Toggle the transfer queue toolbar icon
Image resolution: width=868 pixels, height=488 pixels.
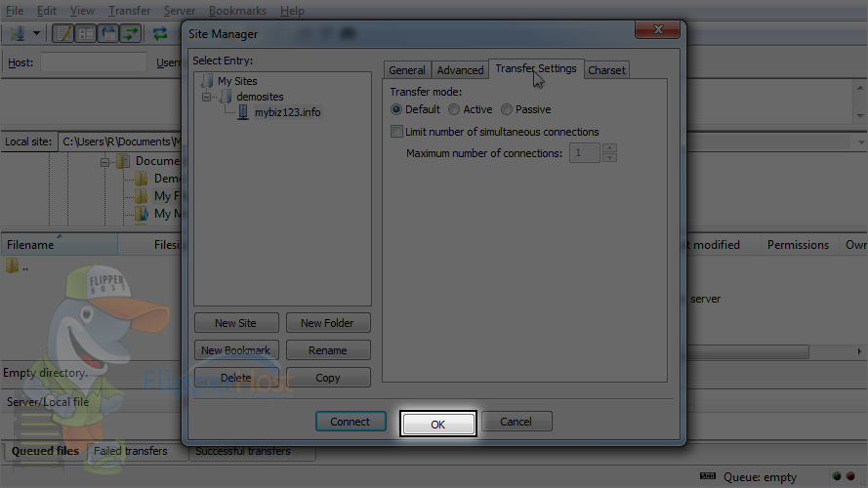pos(131,34)
